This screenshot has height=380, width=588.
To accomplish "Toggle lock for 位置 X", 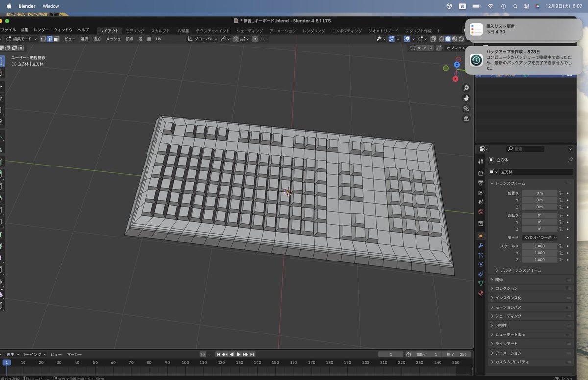I will click(x=561, y=193).
